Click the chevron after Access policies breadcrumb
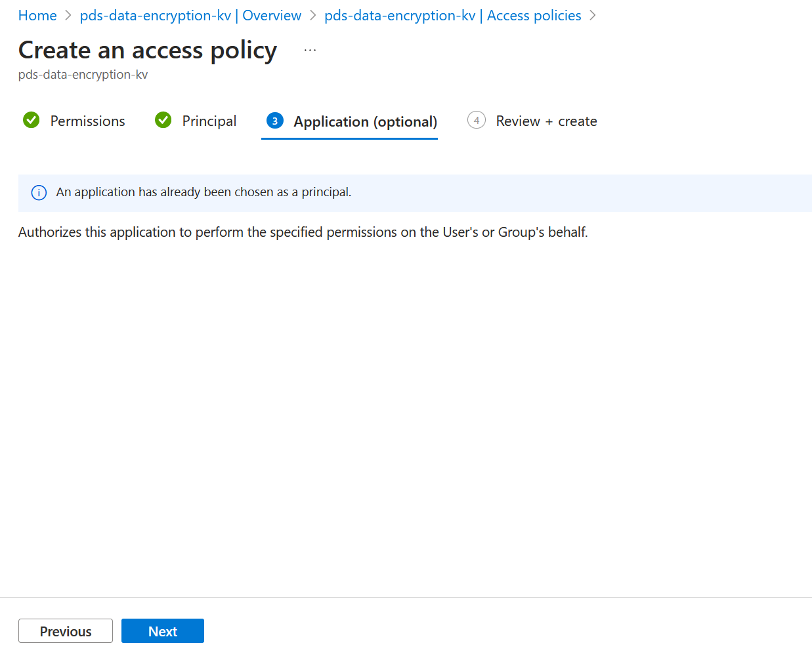This screenshot has width=812, height=658. (593, 15)
